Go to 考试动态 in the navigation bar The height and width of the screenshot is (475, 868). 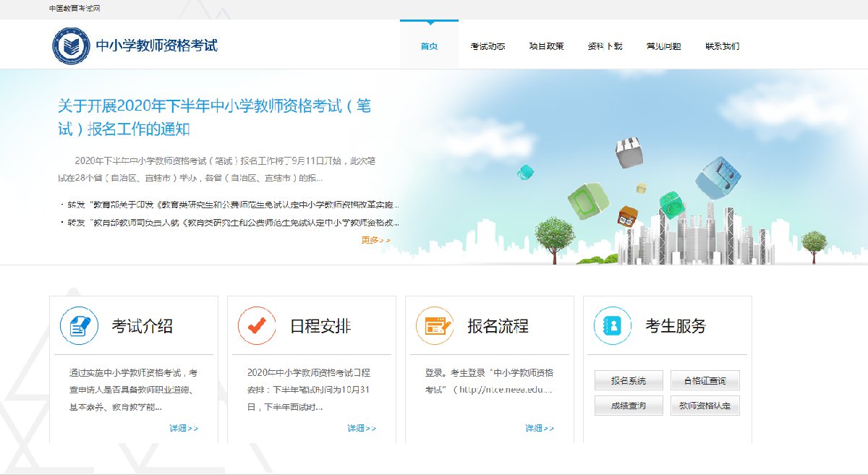click(x=488, y=46)
